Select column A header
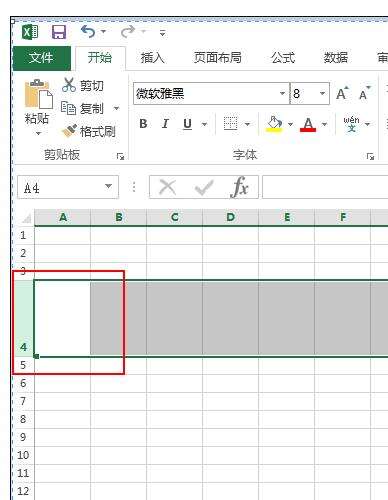This screenshot has height=500, width=388. 63,218
